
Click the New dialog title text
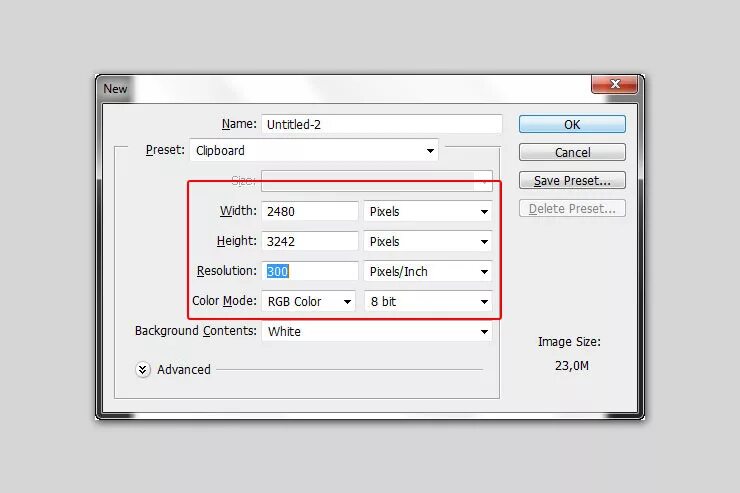115,89
